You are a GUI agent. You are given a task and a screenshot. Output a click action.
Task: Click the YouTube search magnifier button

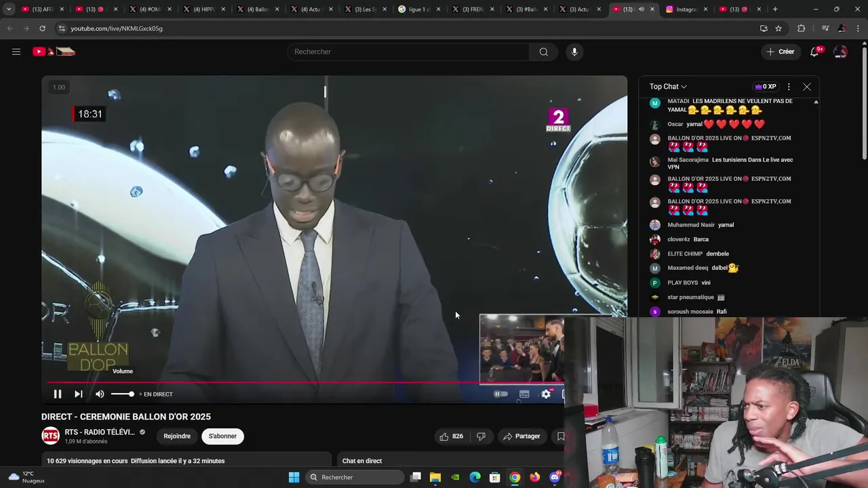pyautogui.click(x=544, y=52)
